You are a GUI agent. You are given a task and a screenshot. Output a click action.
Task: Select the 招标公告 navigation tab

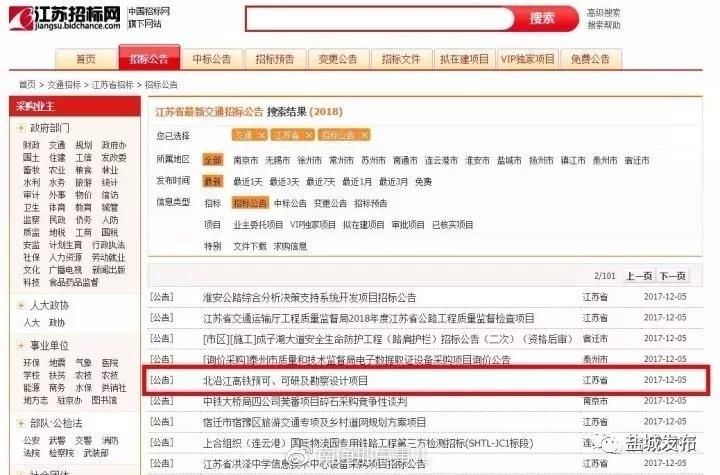coord(149,58)
